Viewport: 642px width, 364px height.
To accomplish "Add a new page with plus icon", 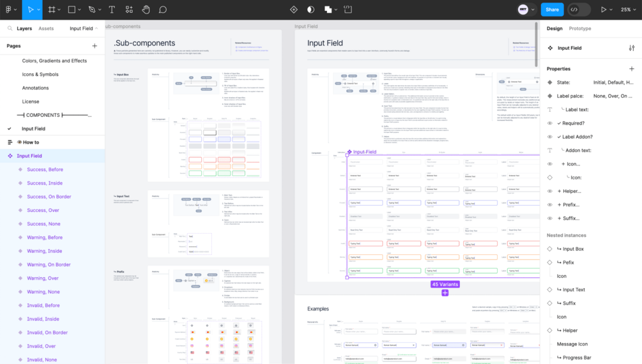I will coord(95,46).
